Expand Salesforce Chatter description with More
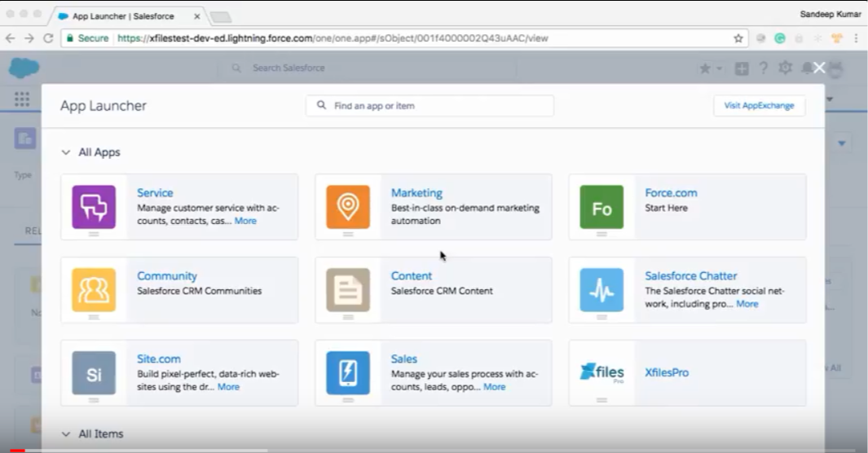This screenshot has height=453, width=868. [x=747, y=304]
